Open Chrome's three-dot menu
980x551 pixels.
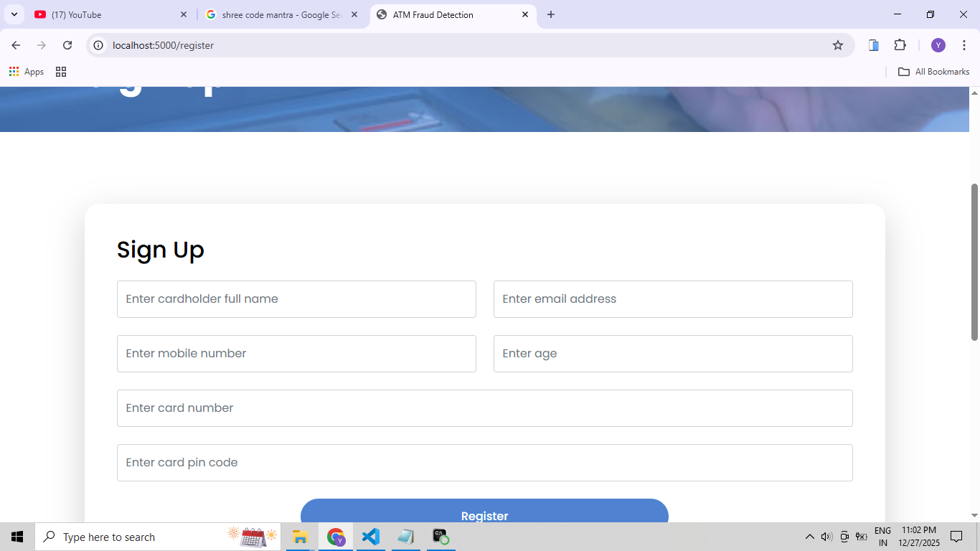[x=963, y=45]
